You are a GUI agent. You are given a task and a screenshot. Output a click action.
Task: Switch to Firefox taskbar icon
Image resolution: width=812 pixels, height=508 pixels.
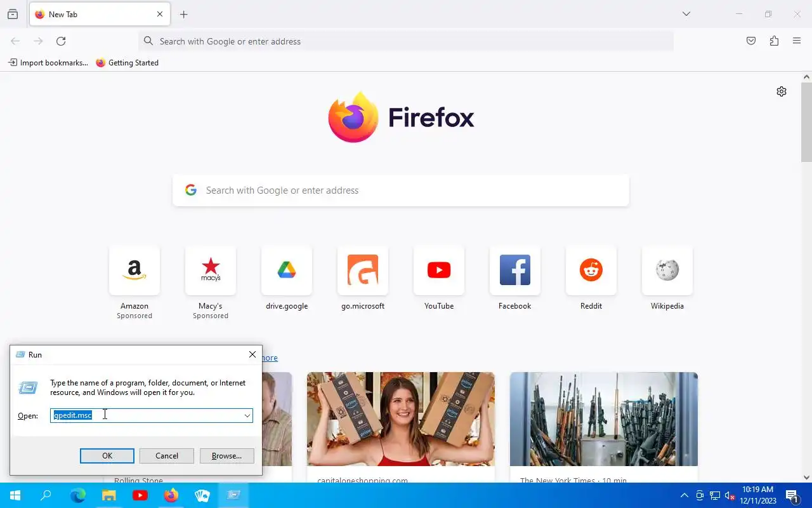[171, 495]
